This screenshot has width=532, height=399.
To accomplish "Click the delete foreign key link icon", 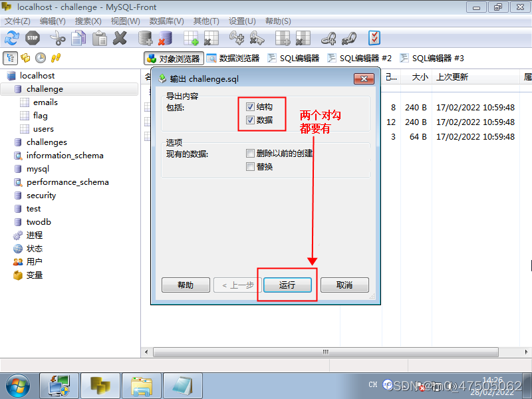I will coord(349,38).
